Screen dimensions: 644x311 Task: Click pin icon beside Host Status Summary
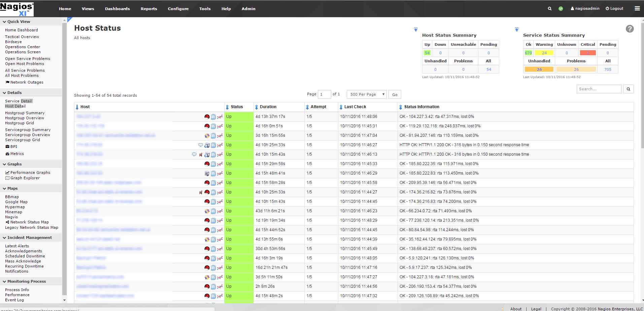point(416,29)
